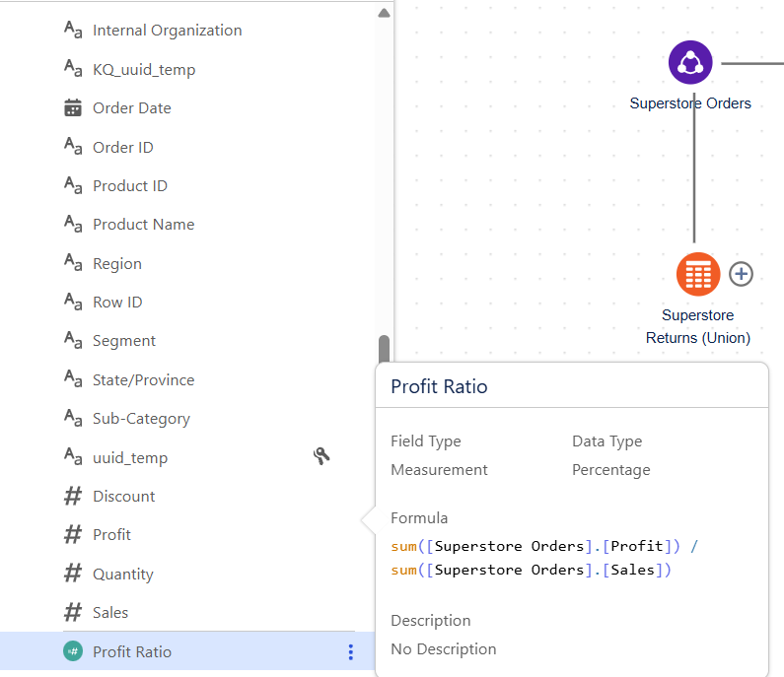
Task: Select the Superstore Returns (Union) orange table icon
Action: click(698, 274)
